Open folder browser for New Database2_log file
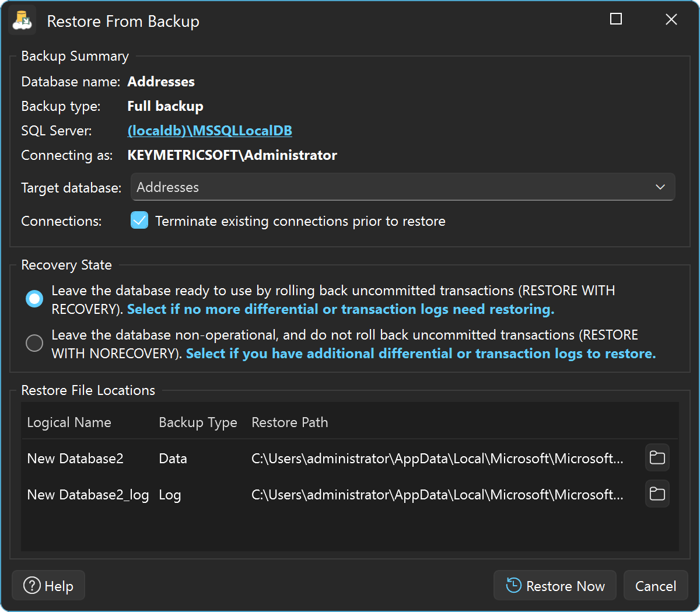The height and width of the screenshot is (612, 700). tap(657, 494)
